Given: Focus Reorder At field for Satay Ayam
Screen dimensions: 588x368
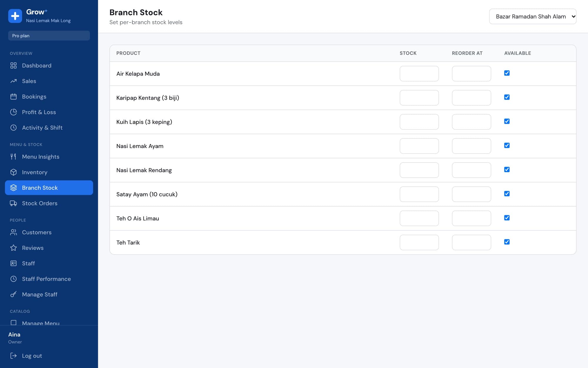Looking at the screenshot, I should click(x=472, y=194).
